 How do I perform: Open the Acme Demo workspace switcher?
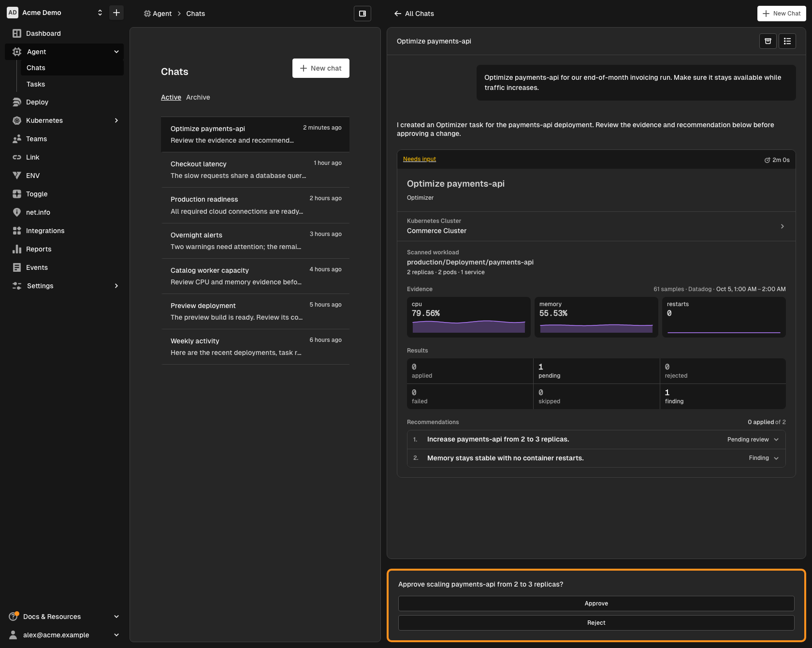(x=55, y=13)
